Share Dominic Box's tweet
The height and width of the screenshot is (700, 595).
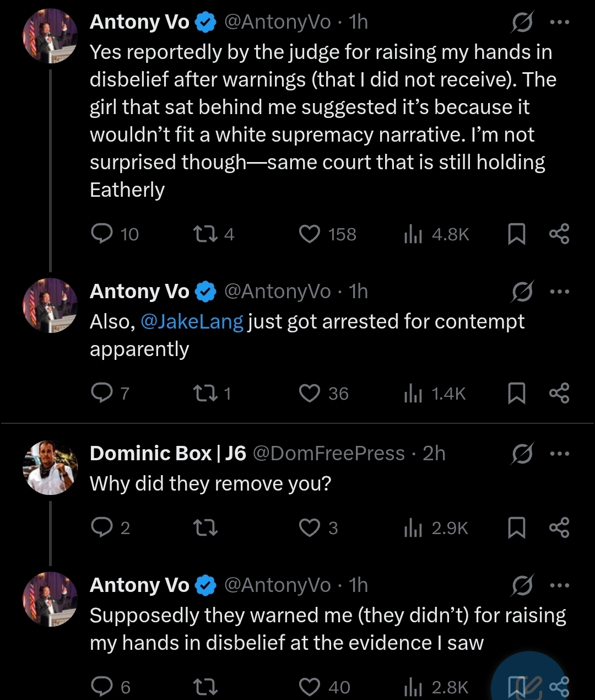pyautogui.click(x=559, y=528)
